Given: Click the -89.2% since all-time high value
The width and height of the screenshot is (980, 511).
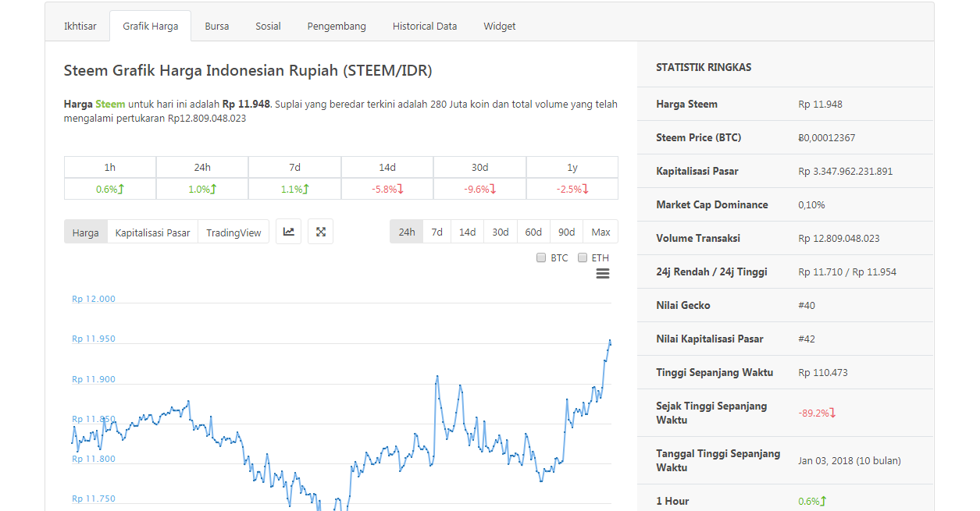Looking at the screenshot, I should pos(818,413).
